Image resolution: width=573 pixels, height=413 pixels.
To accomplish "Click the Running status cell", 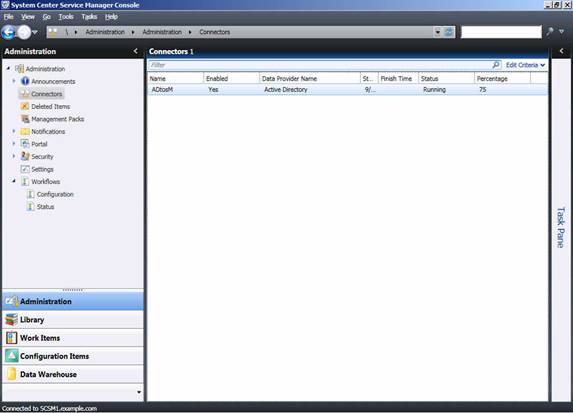I will [435, 90].
